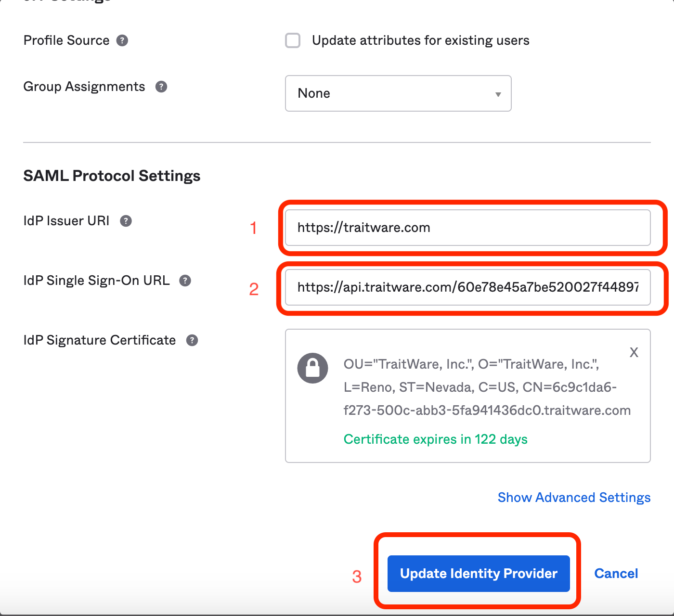Screen dimensions: 674x616
Task: Click IdP Signature Certificate help icon
Action: pos(192,340)
